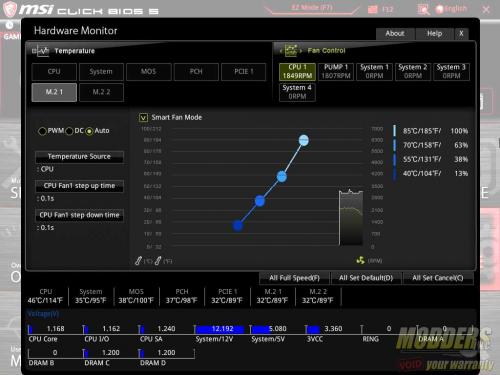
Task: Click the Fan Control chip icon
Action: (x=291, y=50)
